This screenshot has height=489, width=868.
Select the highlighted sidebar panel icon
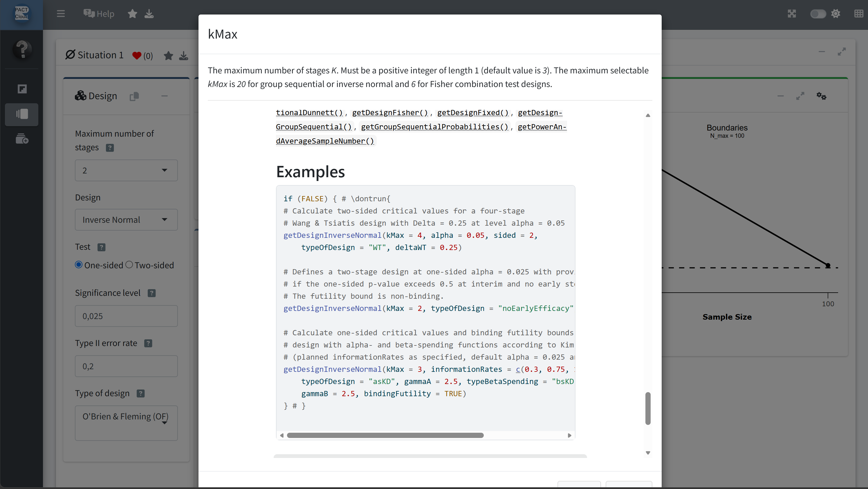22,114
